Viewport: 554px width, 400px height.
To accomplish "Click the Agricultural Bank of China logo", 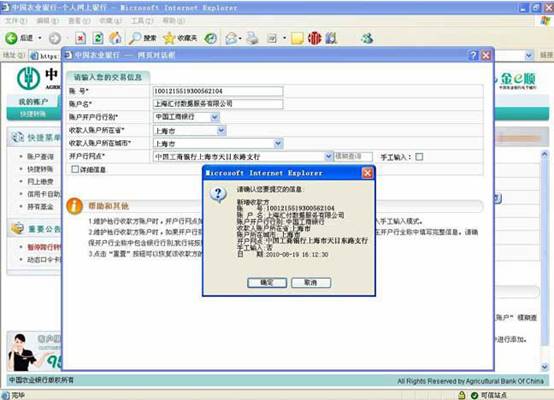I will 29,78.
